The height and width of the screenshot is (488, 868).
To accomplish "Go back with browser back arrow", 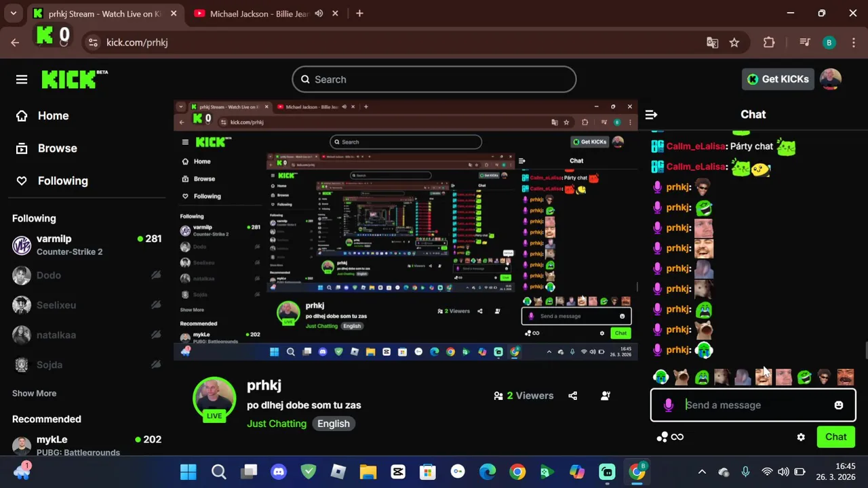I will pyautogui.click(x=15, y=43).
